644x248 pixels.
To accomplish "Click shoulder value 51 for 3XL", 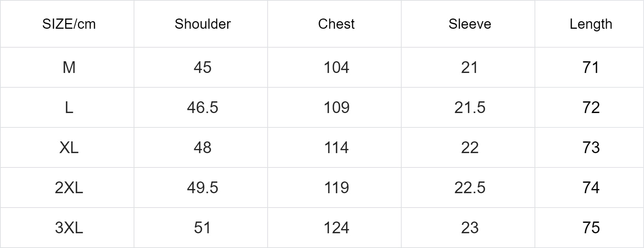I will (x=202, y=228).
